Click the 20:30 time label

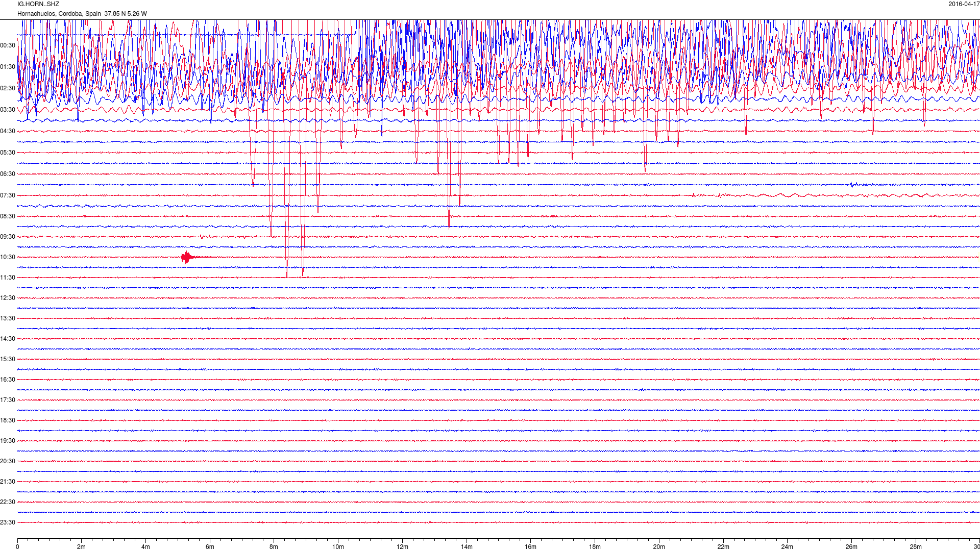click(8, 461)
